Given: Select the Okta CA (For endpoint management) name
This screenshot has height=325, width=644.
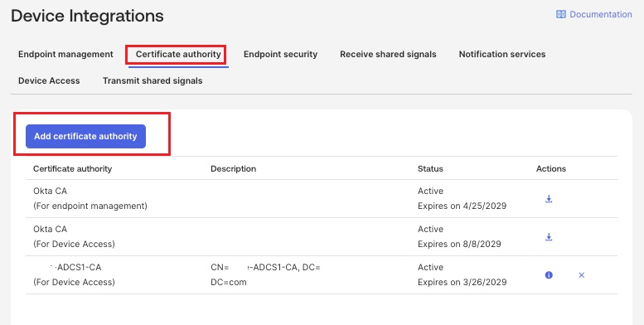Looking at the screenshot, I should pyautogui.click(x=90, y=198).
